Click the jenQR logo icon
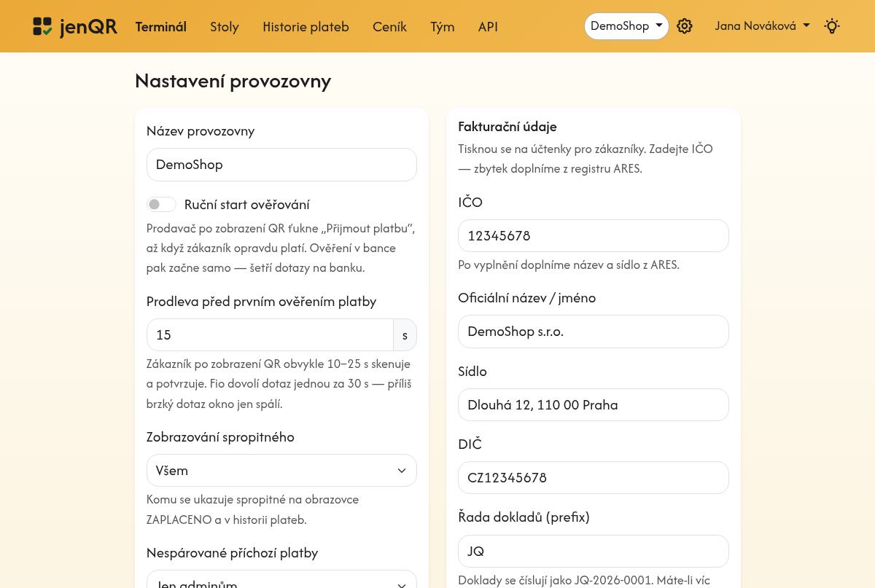Image resolution: width=875 pixels, height=588 pixels. tap(42, 27)
